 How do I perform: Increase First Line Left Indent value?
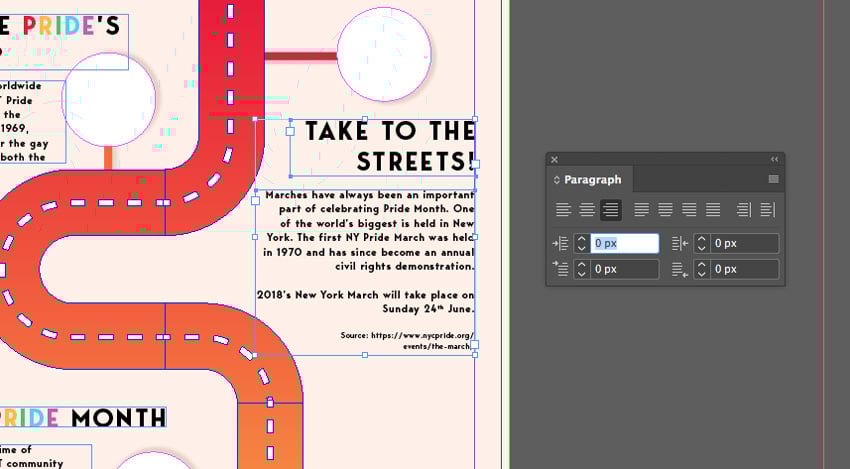coord(582,264)
